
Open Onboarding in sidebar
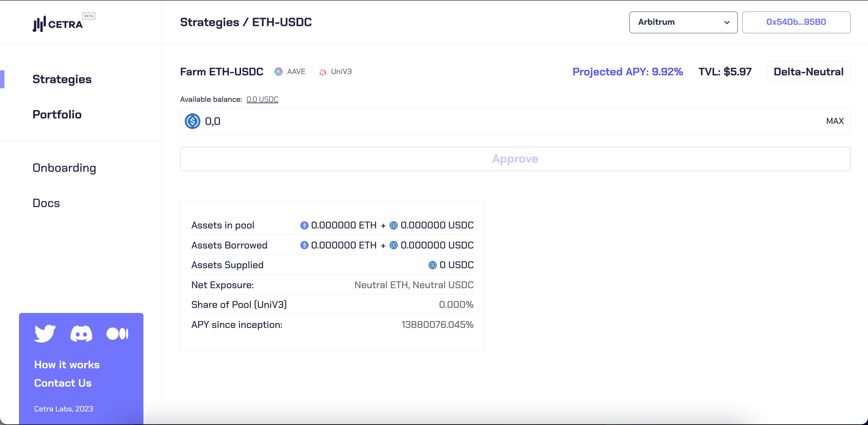(64, 168)
